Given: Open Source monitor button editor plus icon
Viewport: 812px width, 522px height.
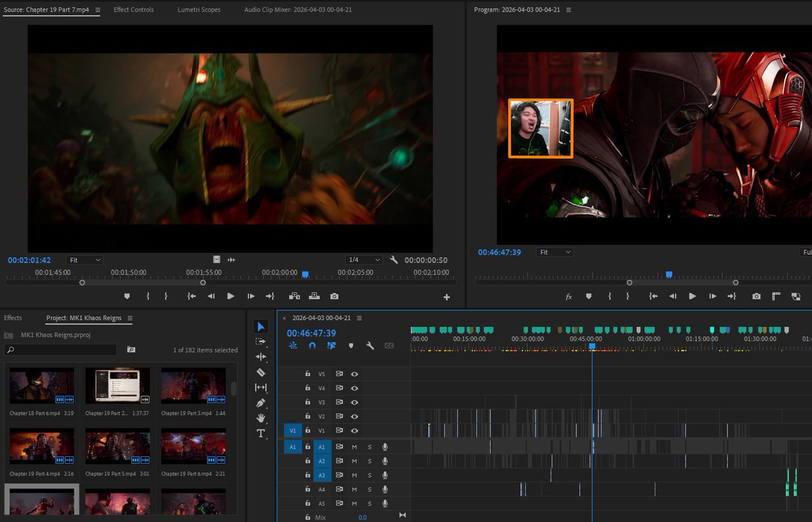Looking at the screenshot, I should point(447,297).
